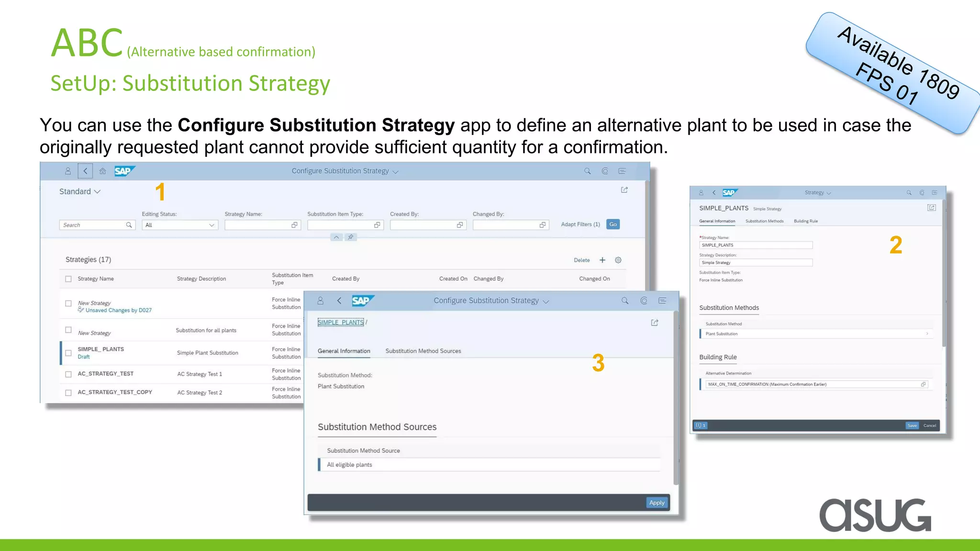980x551 pixels.
Task: Go back using arrow in first window
Action: tap(85, 171)
